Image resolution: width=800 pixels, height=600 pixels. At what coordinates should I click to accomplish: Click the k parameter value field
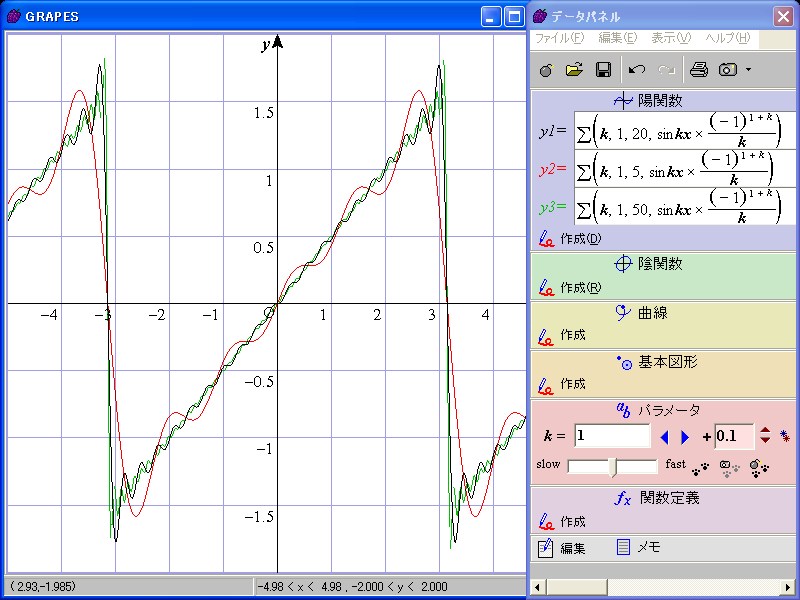point(612,436)
